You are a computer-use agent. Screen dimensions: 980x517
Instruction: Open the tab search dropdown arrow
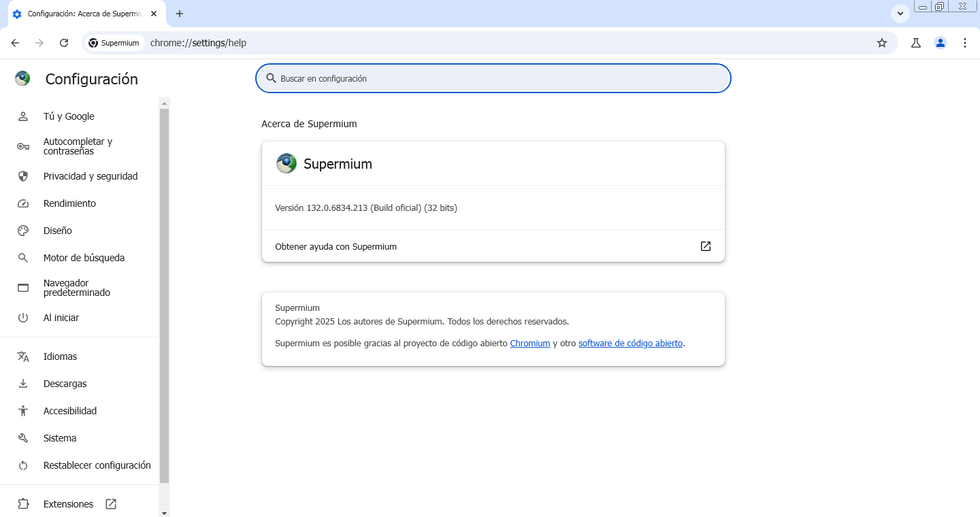[900, 14]
